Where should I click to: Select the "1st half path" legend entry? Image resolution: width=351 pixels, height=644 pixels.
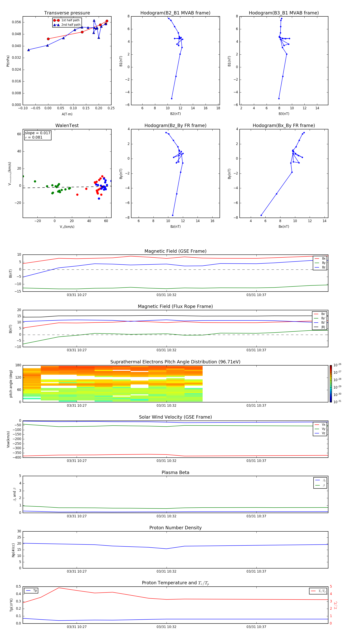click(x=67, y=20)
